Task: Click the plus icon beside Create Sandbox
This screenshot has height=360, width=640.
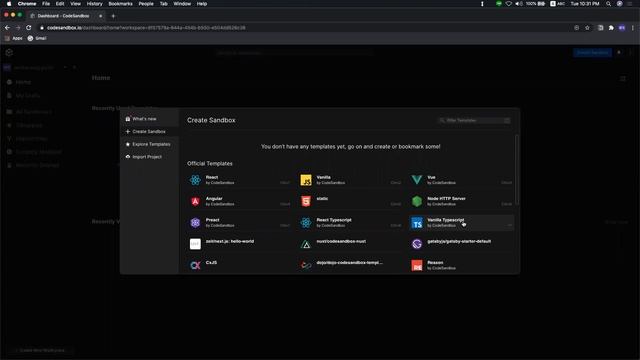Action: point(128,131)
